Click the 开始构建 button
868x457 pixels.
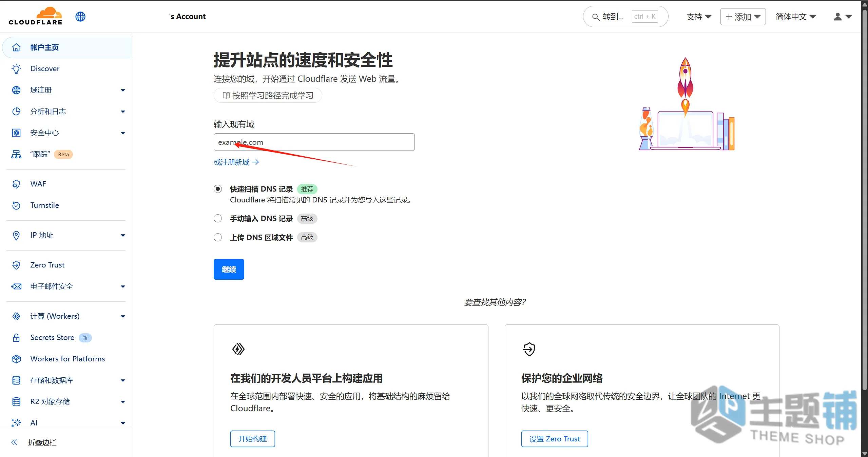[253, 439]
